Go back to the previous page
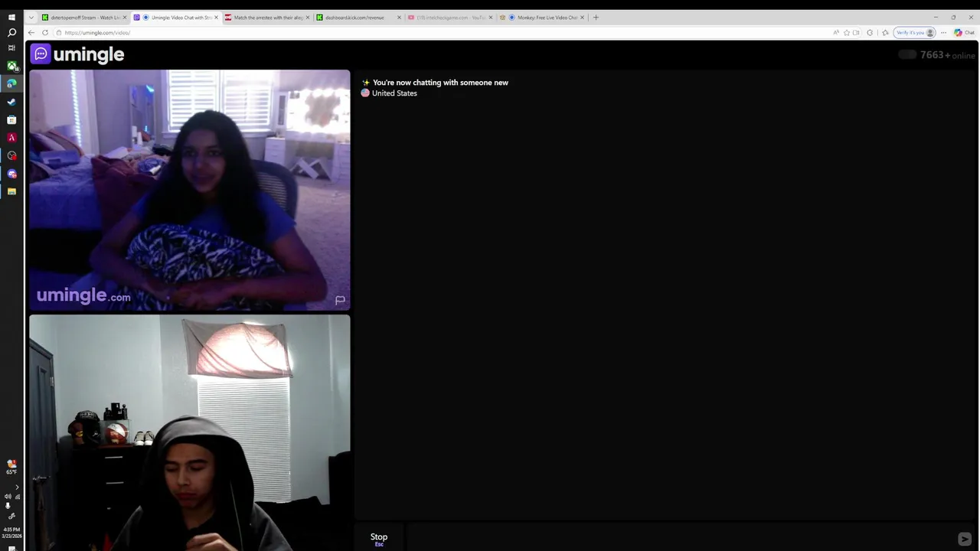Image resolution: width=980 pixels, height=551 pixels. [31, 33]
